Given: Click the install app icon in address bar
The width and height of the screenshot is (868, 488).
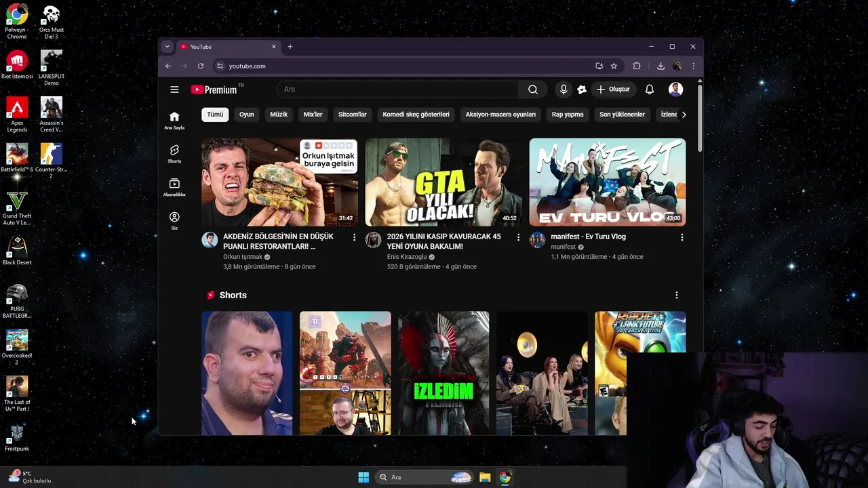Looking at the screenshot, I should click(599, 66).
